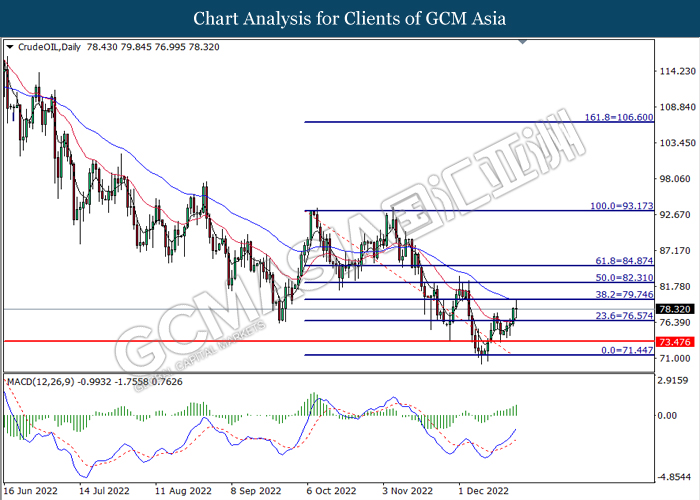
Task: Click the 1 Dec 2022 date label
Action: 484,491
